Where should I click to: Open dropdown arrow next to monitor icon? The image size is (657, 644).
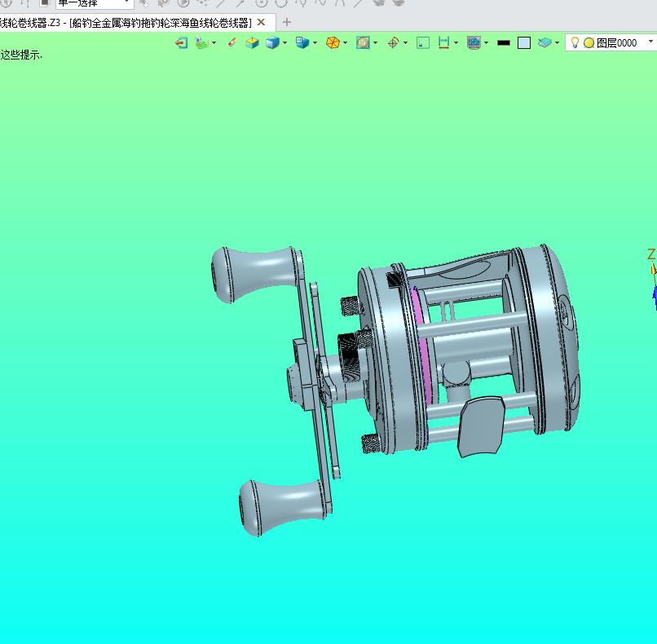(x=486, y=42)
